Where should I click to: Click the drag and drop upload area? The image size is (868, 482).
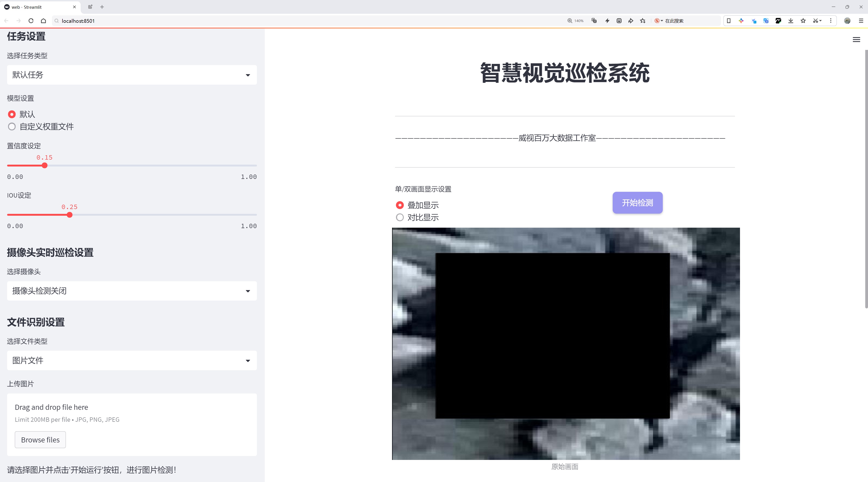pyautogui.click(x=132, y=425)
